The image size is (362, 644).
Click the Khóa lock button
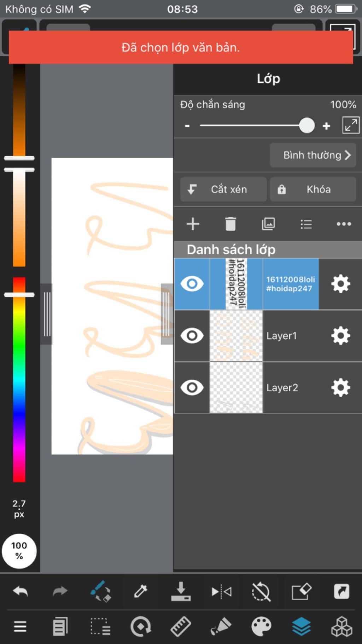click(313, 189)
